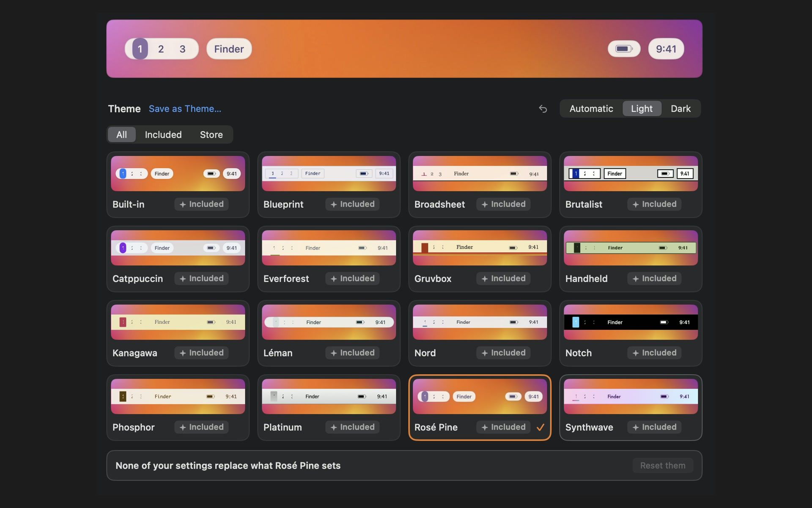This screenshot has width=812, height=508.
Task: Click the 9:41 clock in the large preview bar
Action: click(666, 49)
